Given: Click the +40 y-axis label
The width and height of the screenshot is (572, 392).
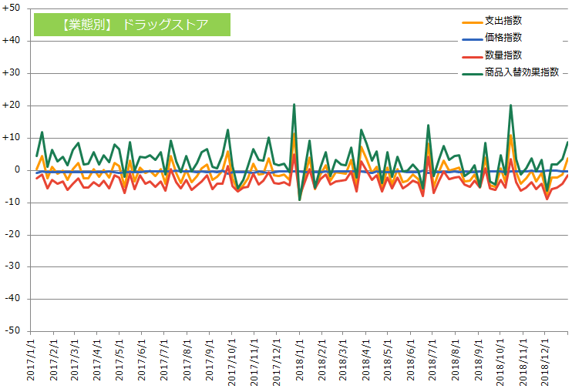Looking at the screenshot, I should tap(11, 41).
